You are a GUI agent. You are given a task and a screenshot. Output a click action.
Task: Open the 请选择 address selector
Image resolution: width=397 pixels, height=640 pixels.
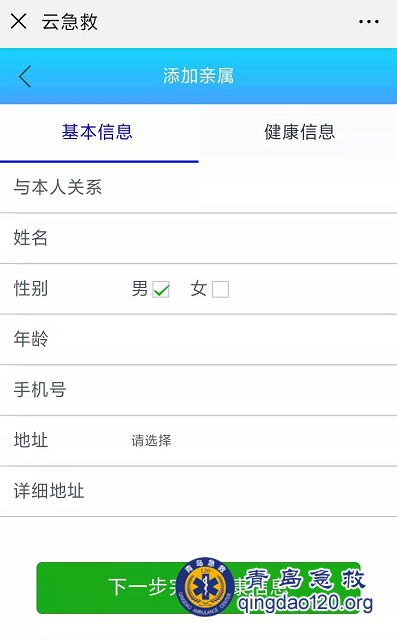point(151,440)
